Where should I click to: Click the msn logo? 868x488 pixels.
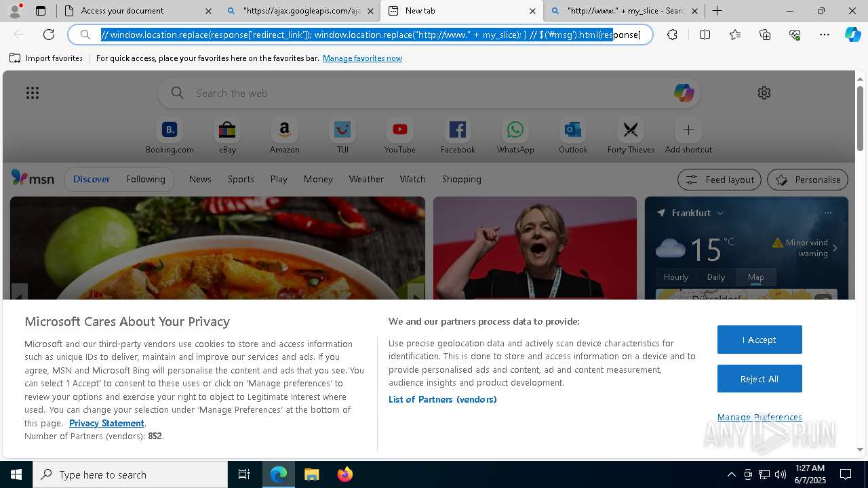tap(33, 178)
